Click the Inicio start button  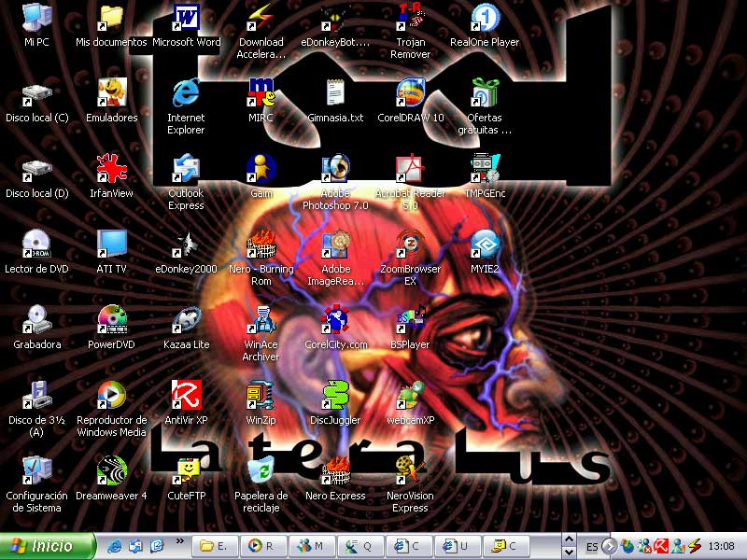[48, 546]
